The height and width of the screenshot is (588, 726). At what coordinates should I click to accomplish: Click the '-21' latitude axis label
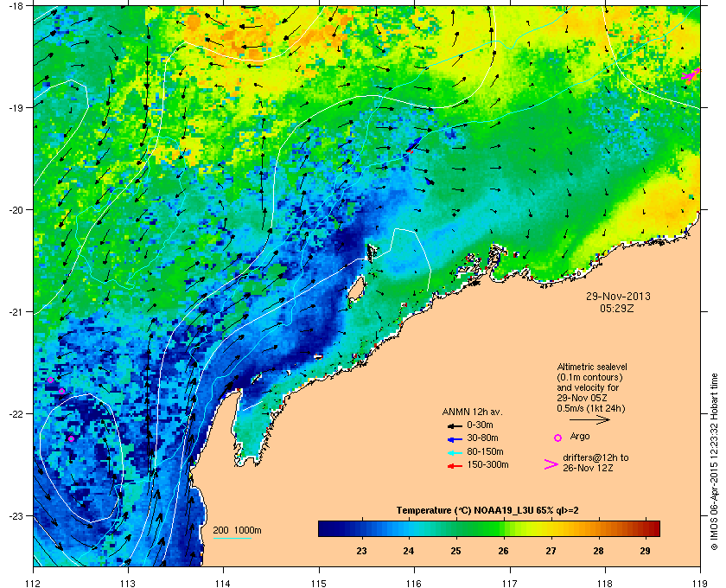(x=16, y=312)
